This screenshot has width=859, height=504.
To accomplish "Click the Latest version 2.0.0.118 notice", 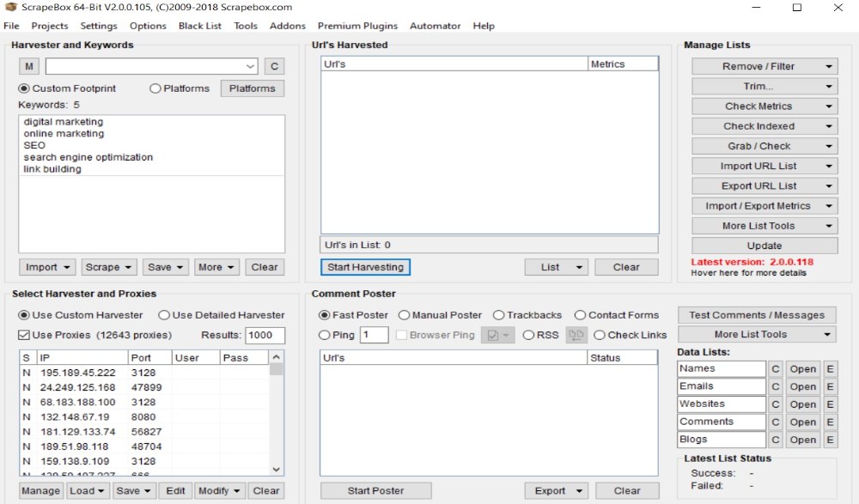I will 752,262.
